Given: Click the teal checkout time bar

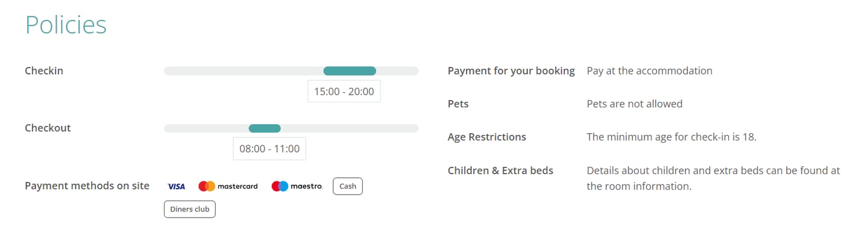Looking at the screenshot, I should coord(265,128).
